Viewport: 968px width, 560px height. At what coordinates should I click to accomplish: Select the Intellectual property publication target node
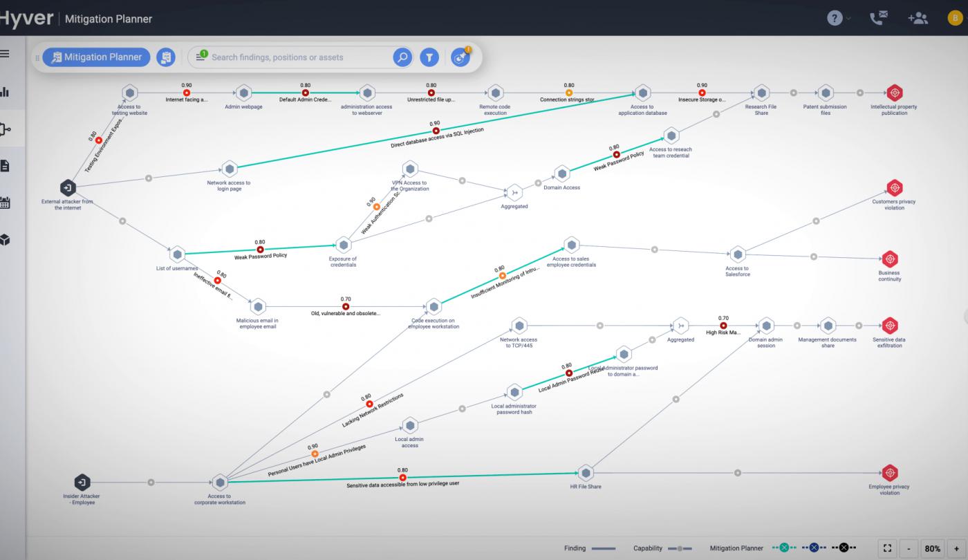[x=894, y=92]
